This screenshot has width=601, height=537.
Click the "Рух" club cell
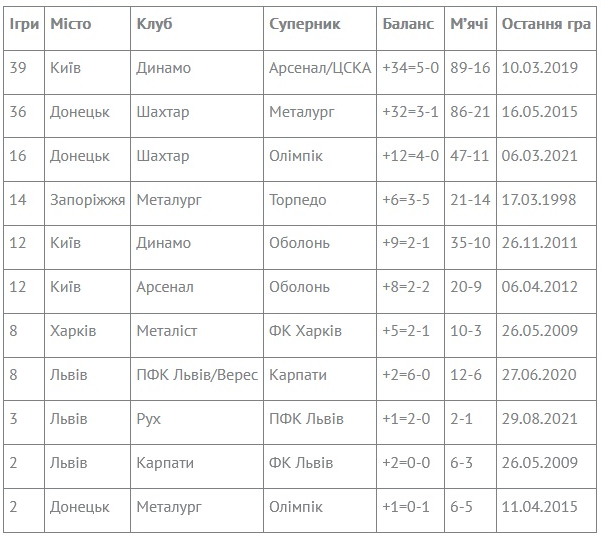point(148,419)
